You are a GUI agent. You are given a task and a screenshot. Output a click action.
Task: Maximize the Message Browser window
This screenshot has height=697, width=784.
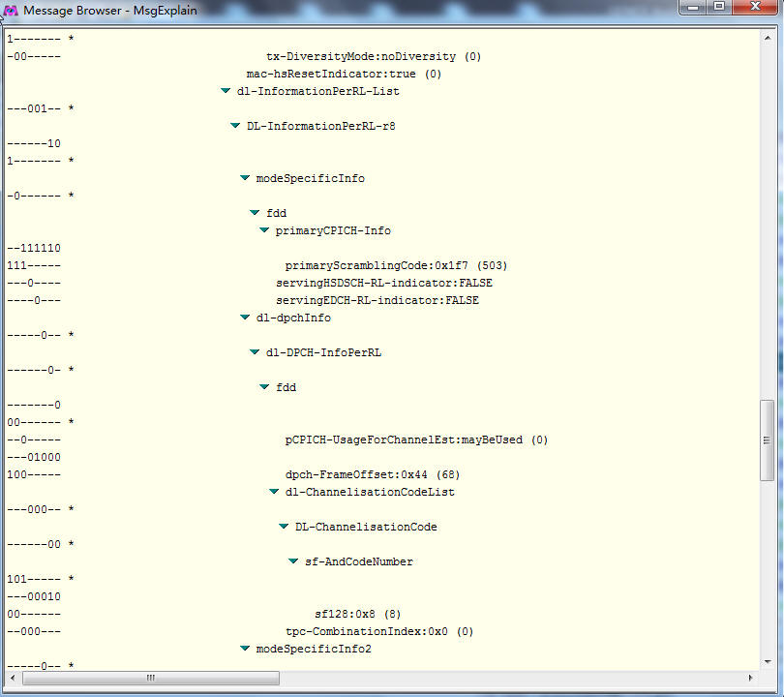(x=719, y=7)
